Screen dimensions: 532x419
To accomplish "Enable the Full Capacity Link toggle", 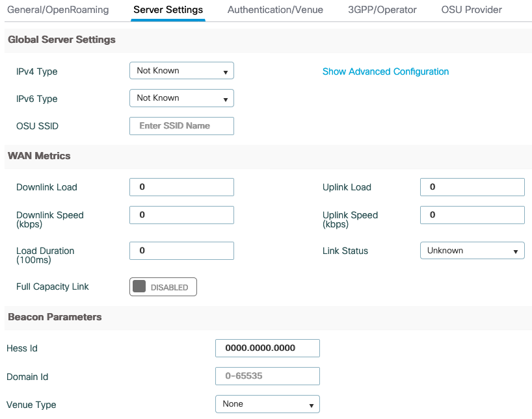I will 163,287.
